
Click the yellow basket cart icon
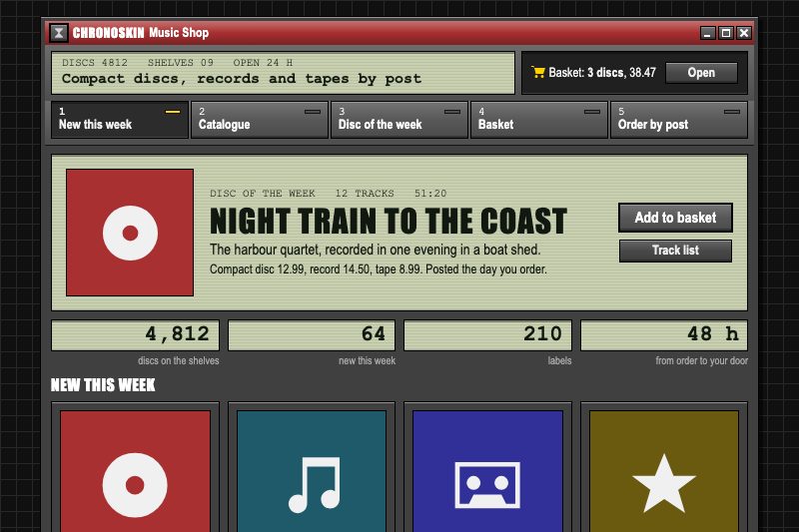click(538, 72)
